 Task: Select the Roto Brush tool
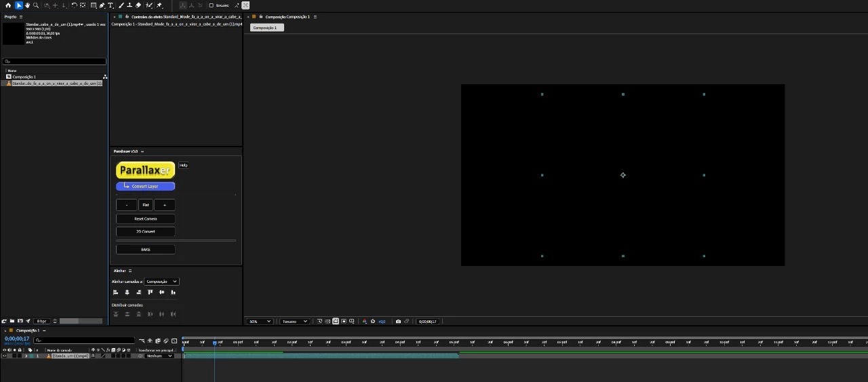point(149,5)
